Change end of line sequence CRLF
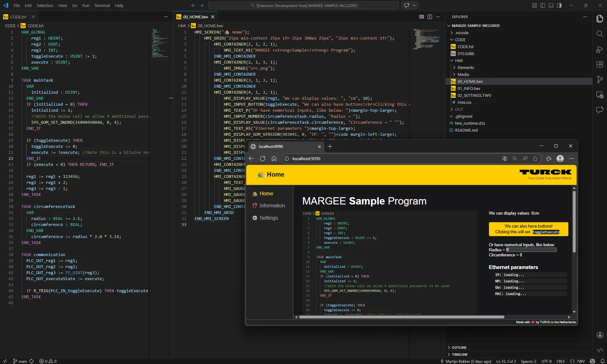Image resolution: width=607 pixels, height=364 pixels. (x=561, y=361)
